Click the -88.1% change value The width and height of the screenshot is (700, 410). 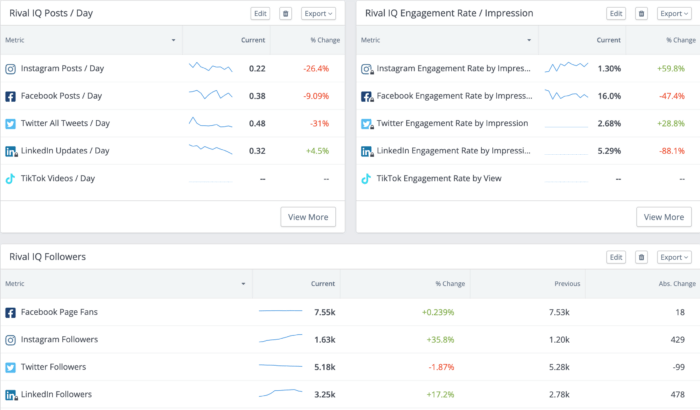(672, 151)
